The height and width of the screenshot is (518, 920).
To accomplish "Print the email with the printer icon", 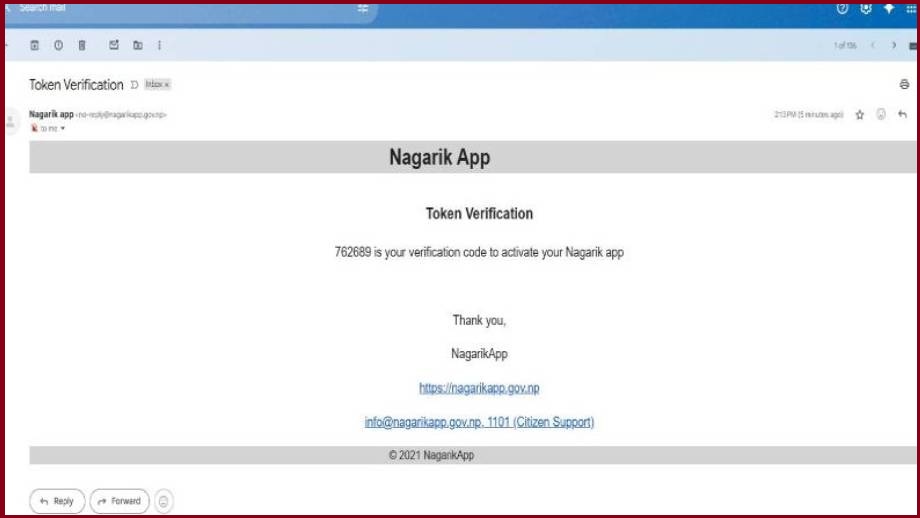I will pos(904,85).
